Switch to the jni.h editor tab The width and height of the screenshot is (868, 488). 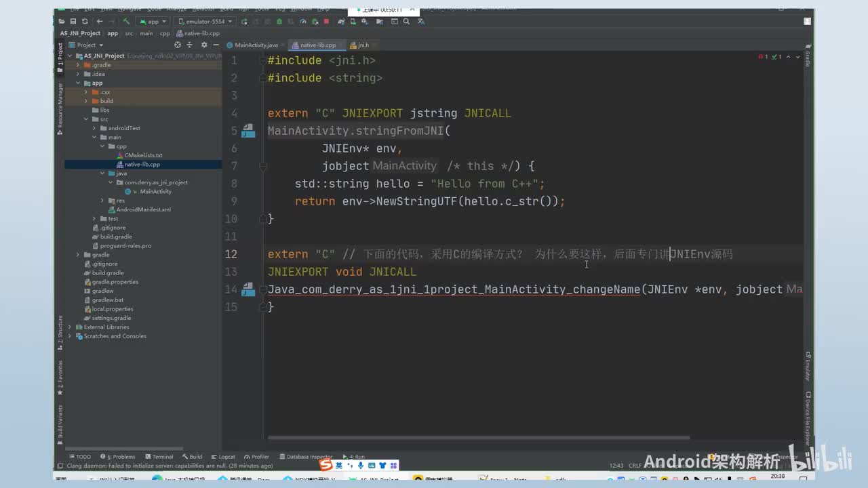coord(363,45)
